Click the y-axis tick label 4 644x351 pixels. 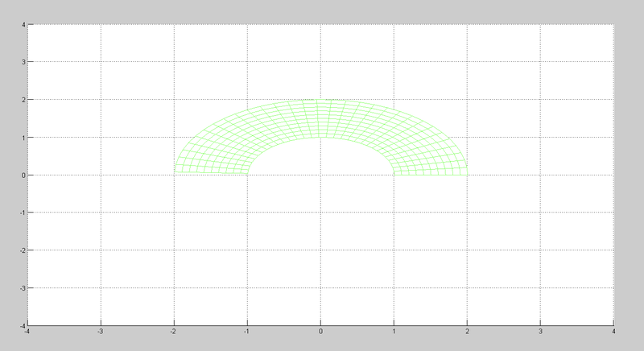coord(23,24)
